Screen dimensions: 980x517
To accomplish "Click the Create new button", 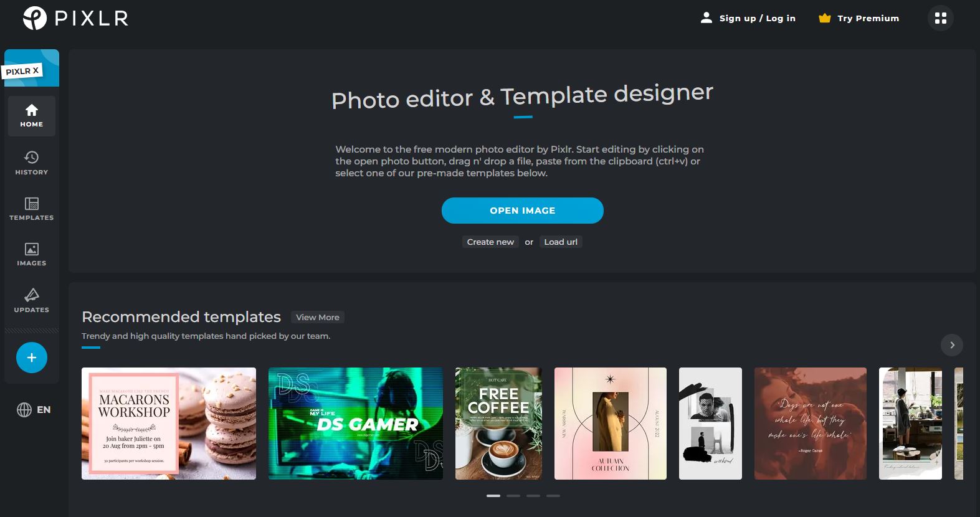I will [x=490, y=242].
